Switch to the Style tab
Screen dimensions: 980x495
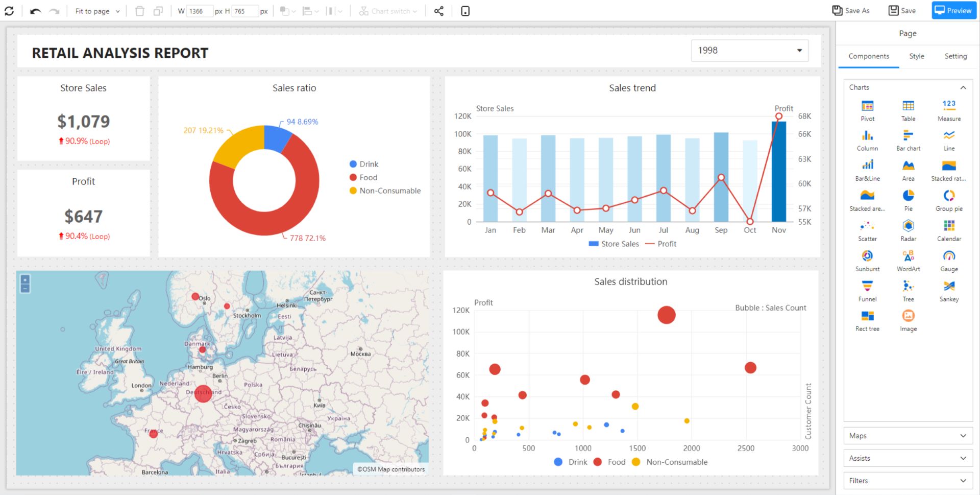(916, 56)
